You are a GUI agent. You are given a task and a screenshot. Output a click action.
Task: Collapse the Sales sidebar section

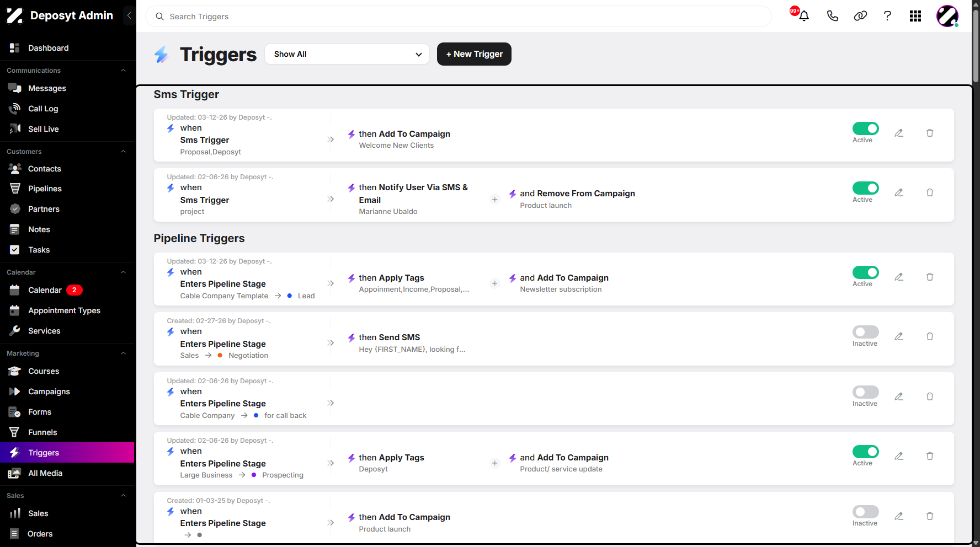(124, 496)
